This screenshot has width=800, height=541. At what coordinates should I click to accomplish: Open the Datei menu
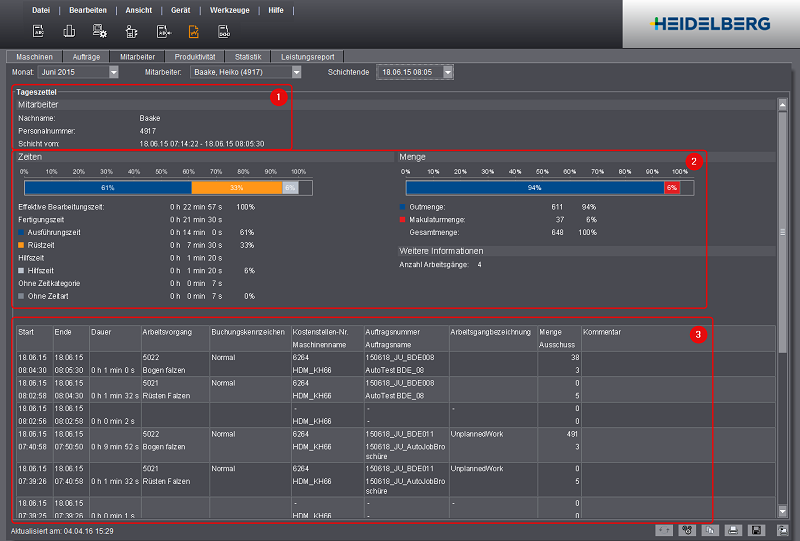(41, 9)
